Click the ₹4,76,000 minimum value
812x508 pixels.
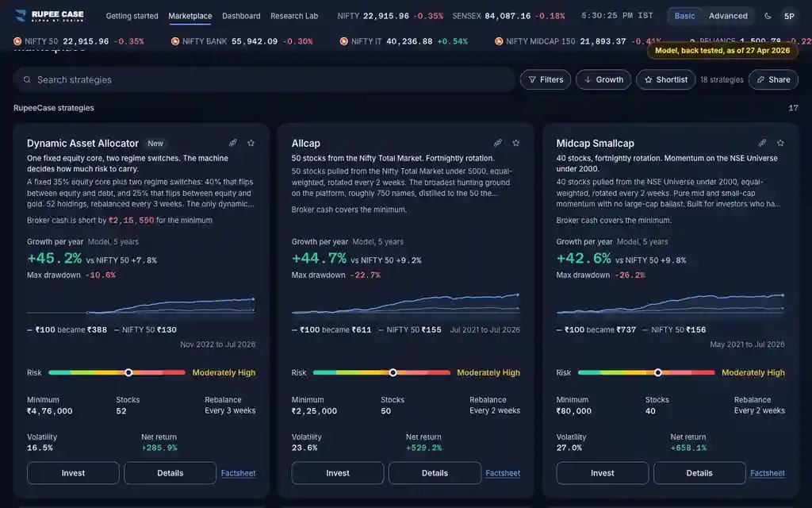[x=50, y=411]
